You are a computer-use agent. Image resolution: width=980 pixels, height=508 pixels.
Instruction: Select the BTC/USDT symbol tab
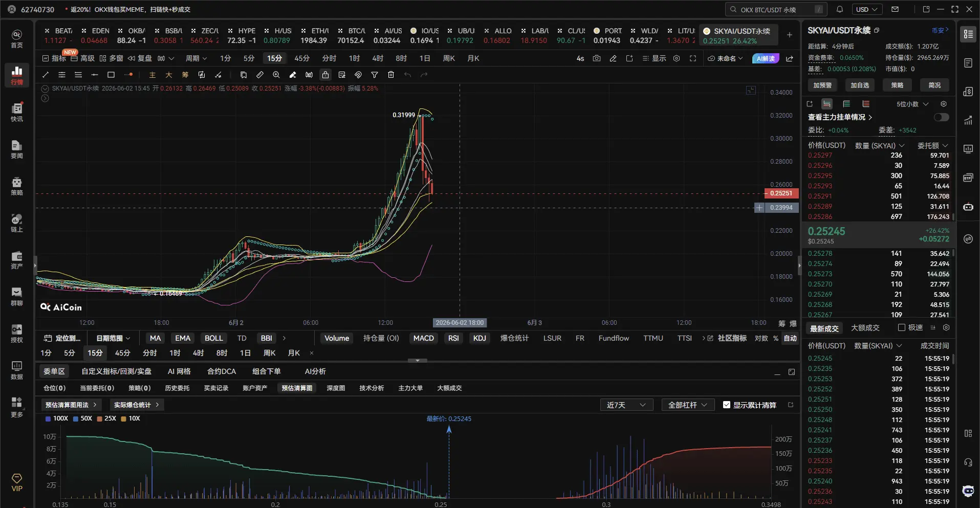pos(351,35)
